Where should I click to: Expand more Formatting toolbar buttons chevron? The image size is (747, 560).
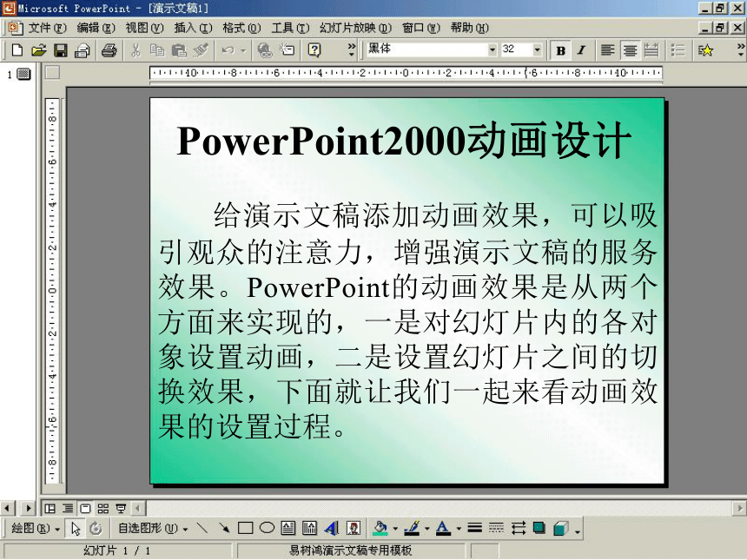tap(740, 49)
